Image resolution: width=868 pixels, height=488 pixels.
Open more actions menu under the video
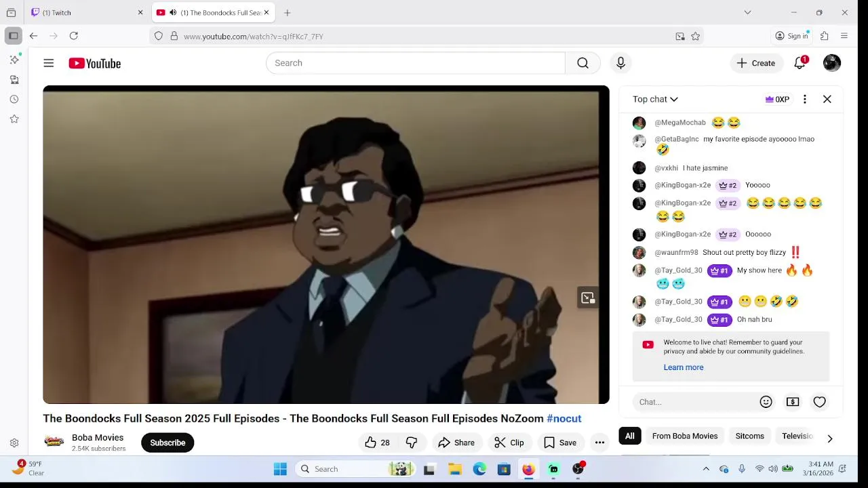tap(599, 443)
